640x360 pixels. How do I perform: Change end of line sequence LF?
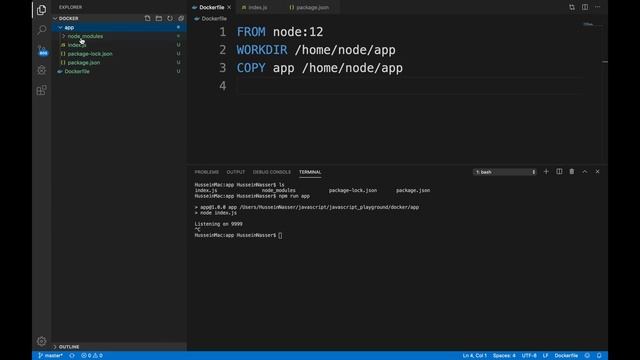point(545,356)
